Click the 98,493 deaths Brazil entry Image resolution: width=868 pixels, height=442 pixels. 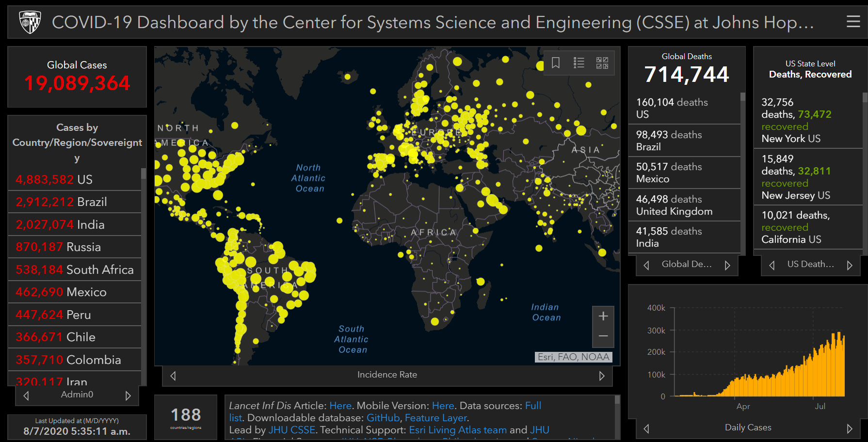pyautogui.click(x=684, y=141)
